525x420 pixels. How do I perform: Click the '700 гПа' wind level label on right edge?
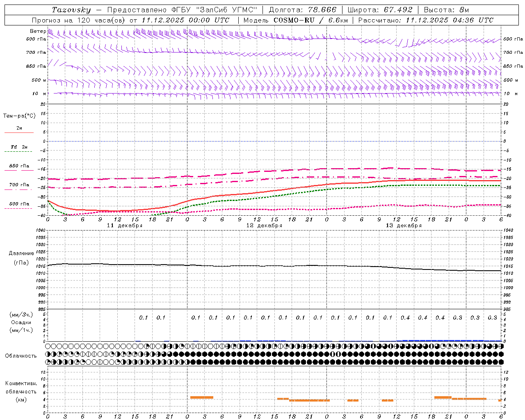[513, 52]
